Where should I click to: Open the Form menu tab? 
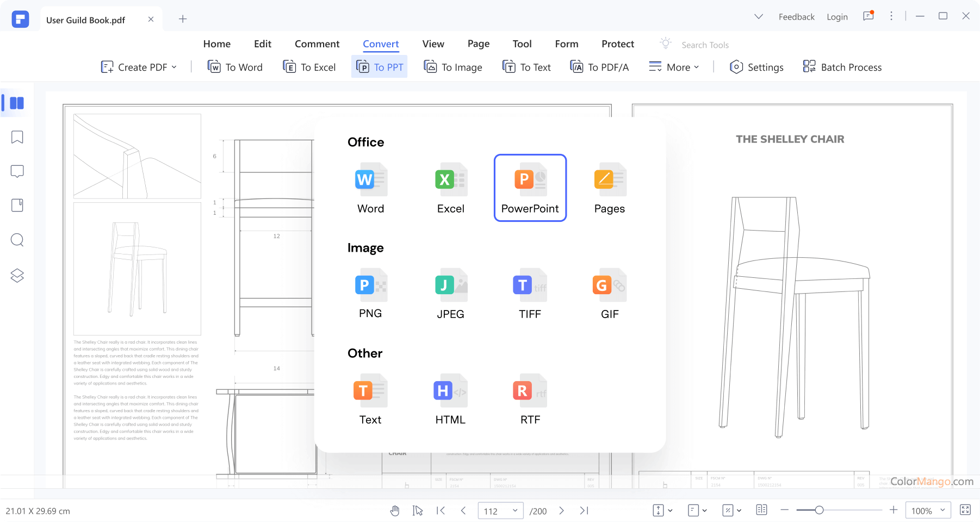(x=566, y=43)
